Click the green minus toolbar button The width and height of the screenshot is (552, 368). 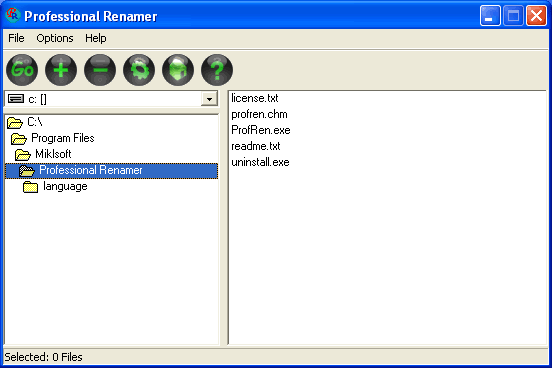pos(100,70)
